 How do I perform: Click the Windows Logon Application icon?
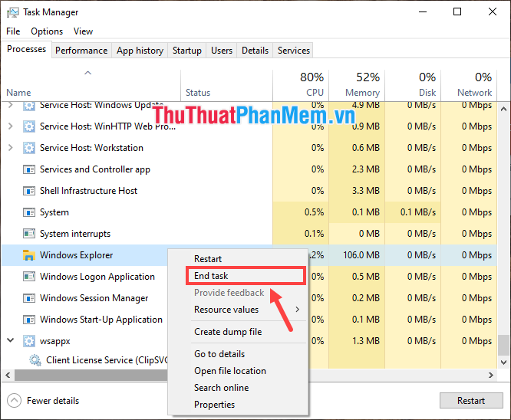(29, 277)
